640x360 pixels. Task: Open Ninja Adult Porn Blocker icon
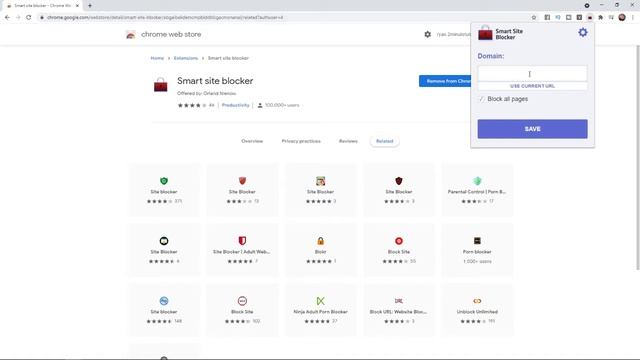click(x=320, y=301)
